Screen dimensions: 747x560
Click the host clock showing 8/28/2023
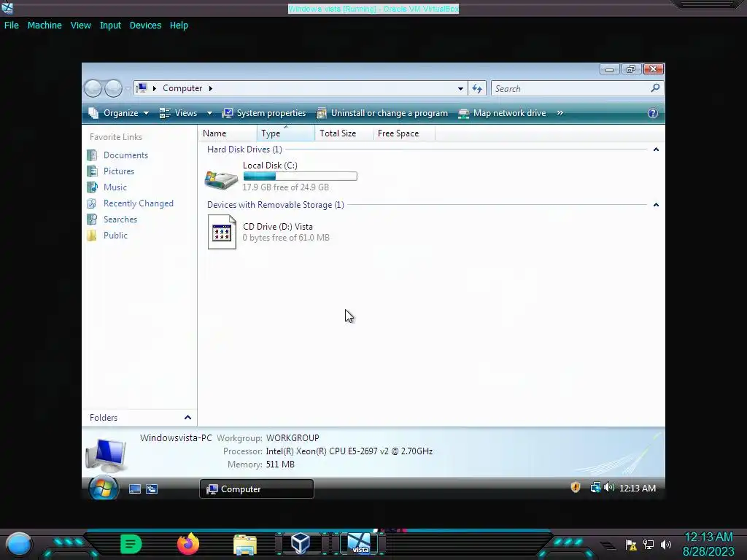[708, 544]
